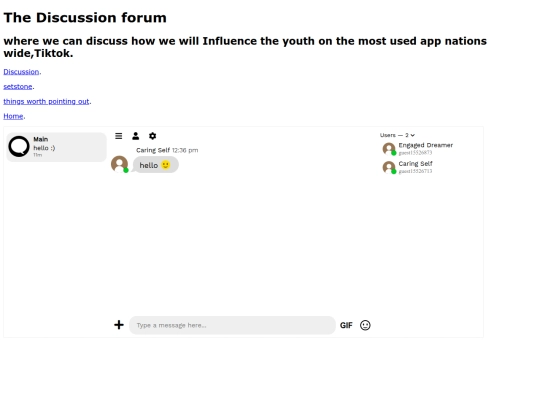Click 'The Discussion forum' heading
Screen dimensions: 540x405
pyautogui.click(x=85, y=18)
